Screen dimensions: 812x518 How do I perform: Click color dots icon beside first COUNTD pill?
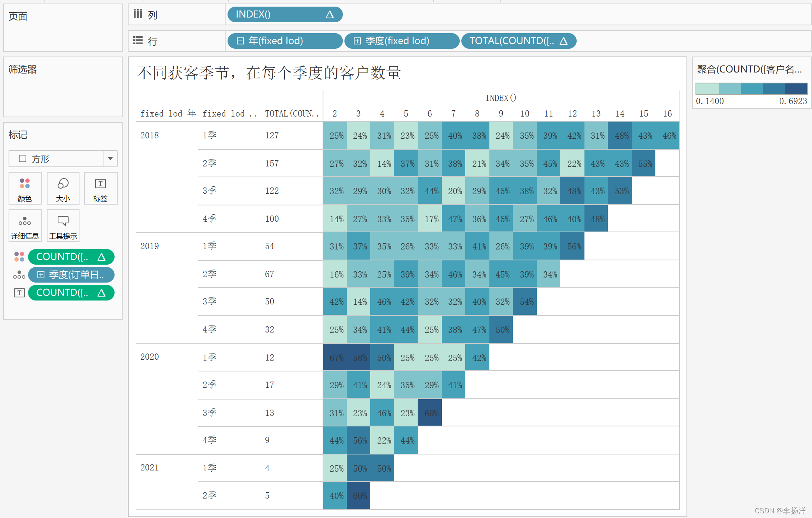(19, 257)
